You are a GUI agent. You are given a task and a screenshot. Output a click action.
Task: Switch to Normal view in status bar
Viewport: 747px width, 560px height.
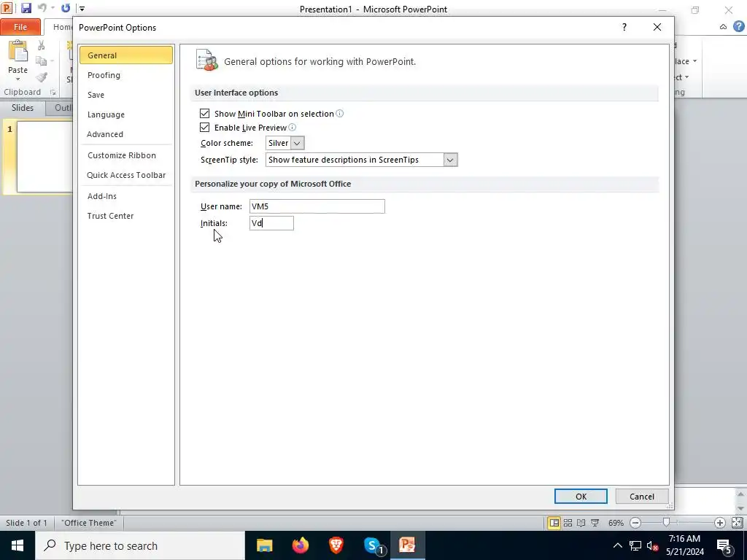pyautogui.click(x=554, y=523)
